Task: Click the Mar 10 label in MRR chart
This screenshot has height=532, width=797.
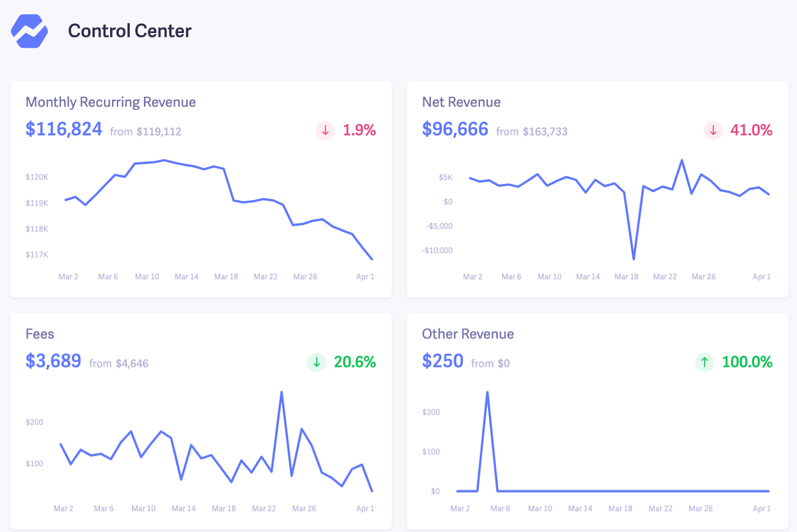Action: (x=147, y=276)
